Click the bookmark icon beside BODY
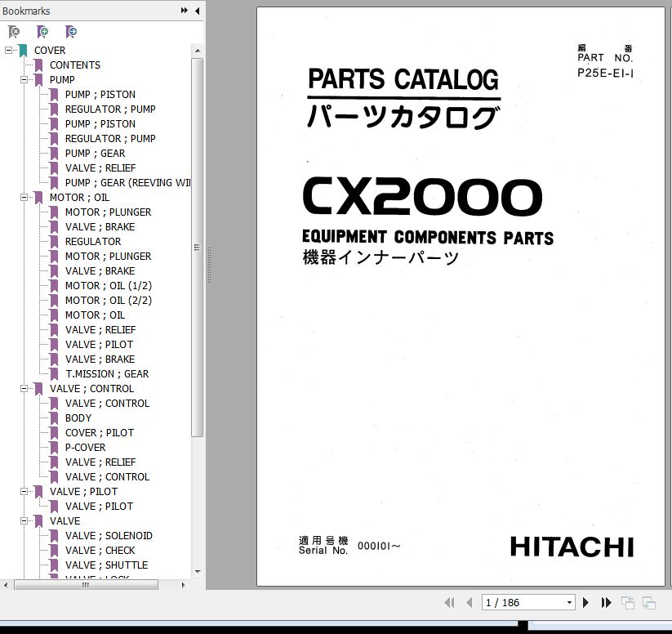The image size is (672, 634). coord(54,418)
